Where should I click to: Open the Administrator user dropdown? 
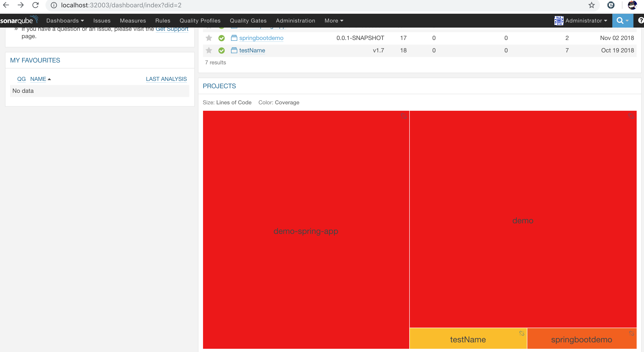[x=584, y=20]
